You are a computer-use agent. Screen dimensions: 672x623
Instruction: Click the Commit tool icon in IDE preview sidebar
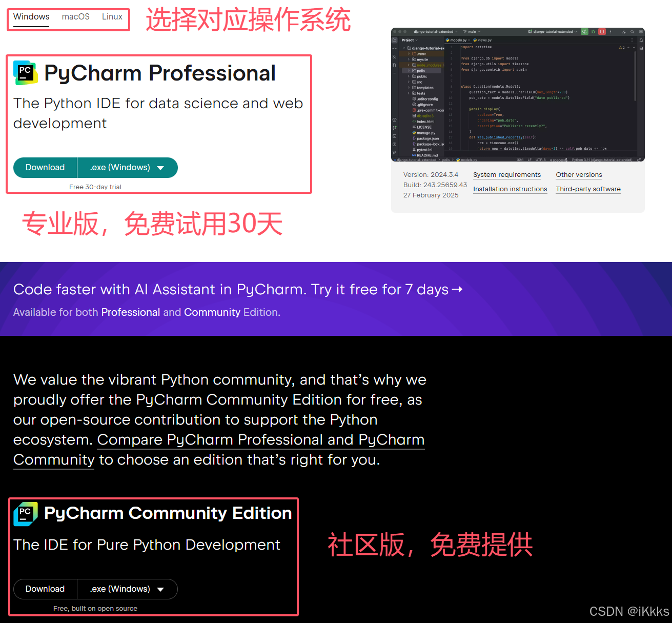[x=395, y=48]
